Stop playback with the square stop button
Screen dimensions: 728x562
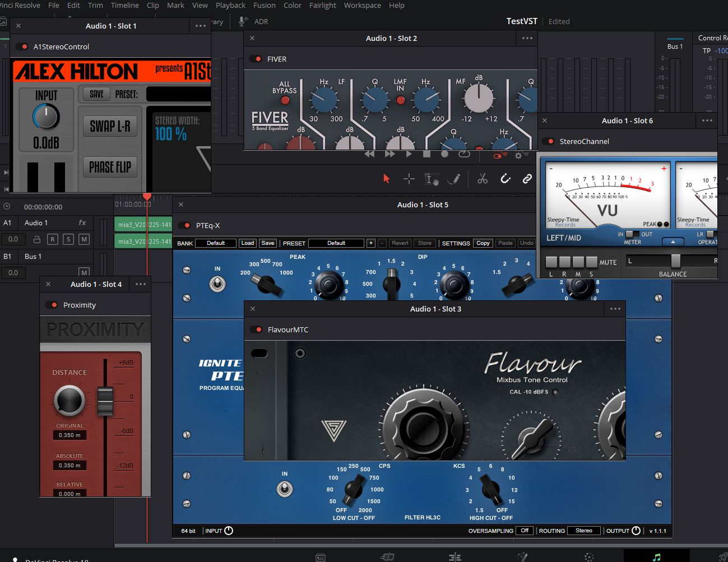coord(426,154)
